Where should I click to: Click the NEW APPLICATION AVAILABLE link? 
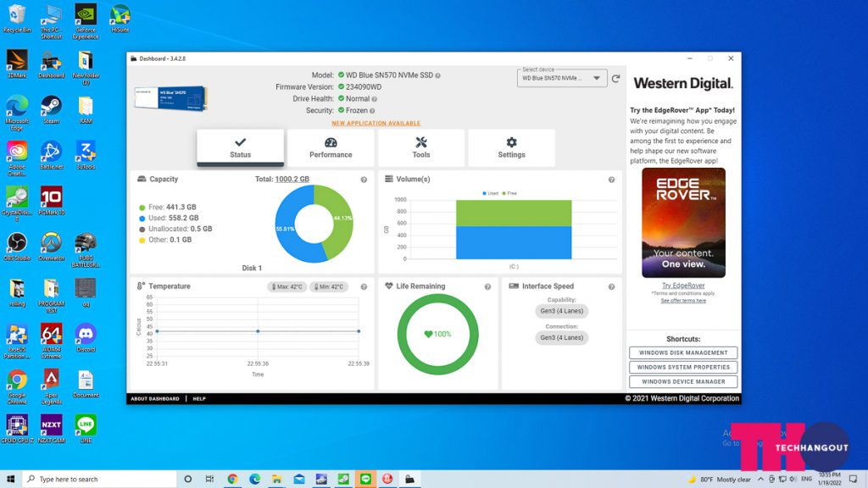point(376,124)
